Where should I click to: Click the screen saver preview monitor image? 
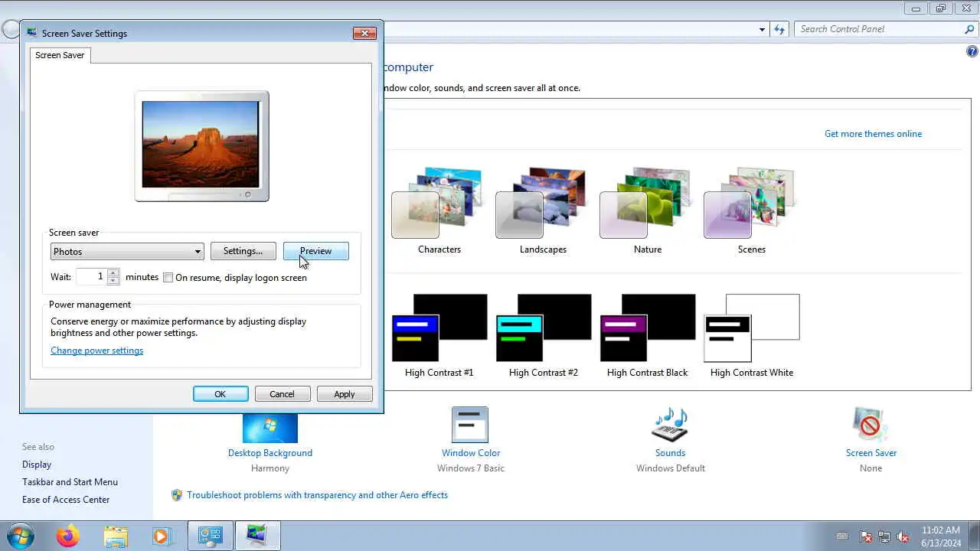pyautogui.click(x=201, y=146)
